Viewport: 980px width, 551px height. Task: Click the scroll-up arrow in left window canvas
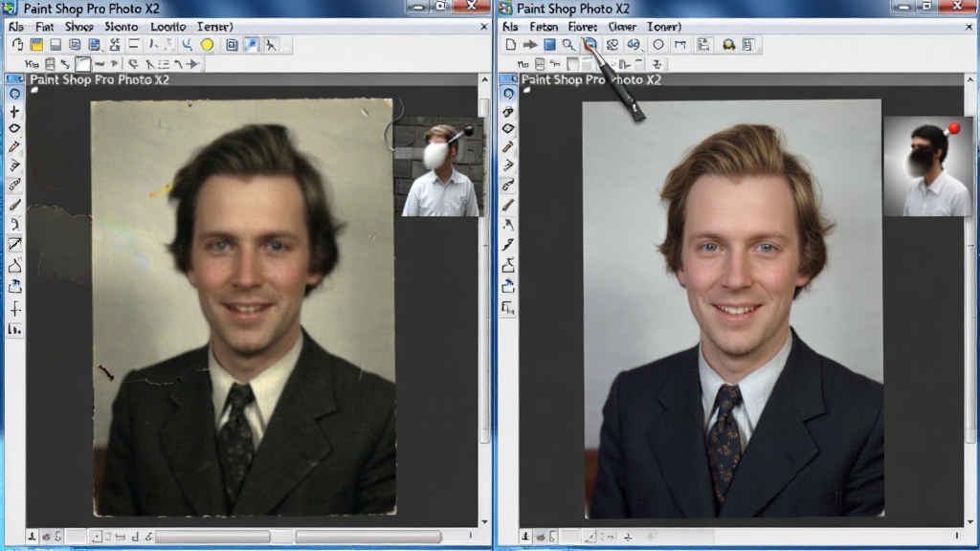click(x=484, y=80)
